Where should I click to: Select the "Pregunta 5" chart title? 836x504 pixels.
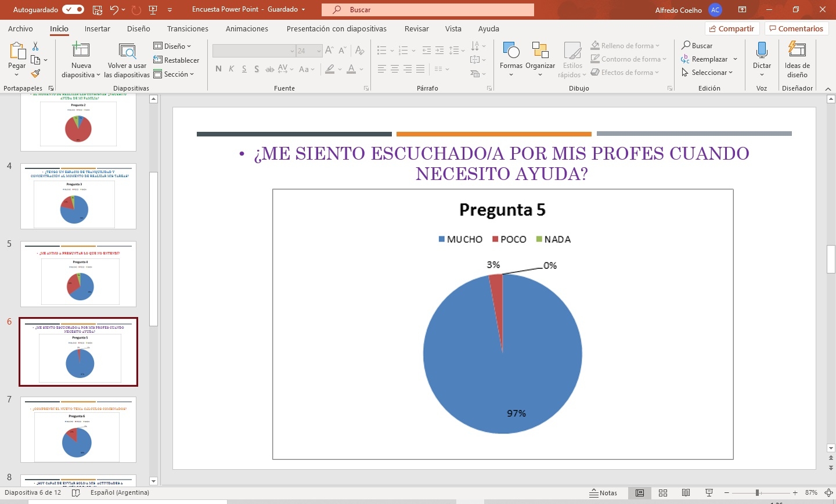click(x=502, y=210)
